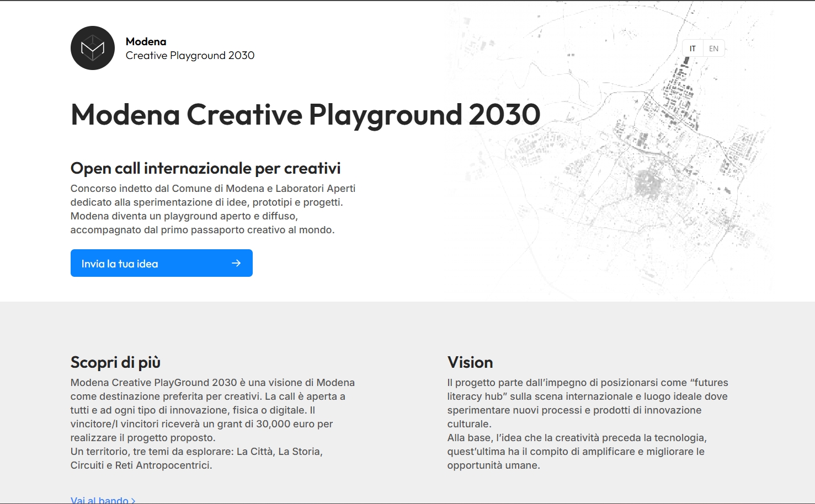Click the Modena cube logo icon
This screenshot has width=815, height=504.
tap(93, 48)
